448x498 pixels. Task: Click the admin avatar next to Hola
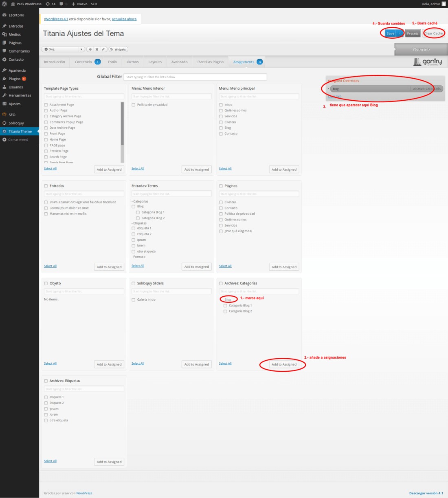[444, 4]
